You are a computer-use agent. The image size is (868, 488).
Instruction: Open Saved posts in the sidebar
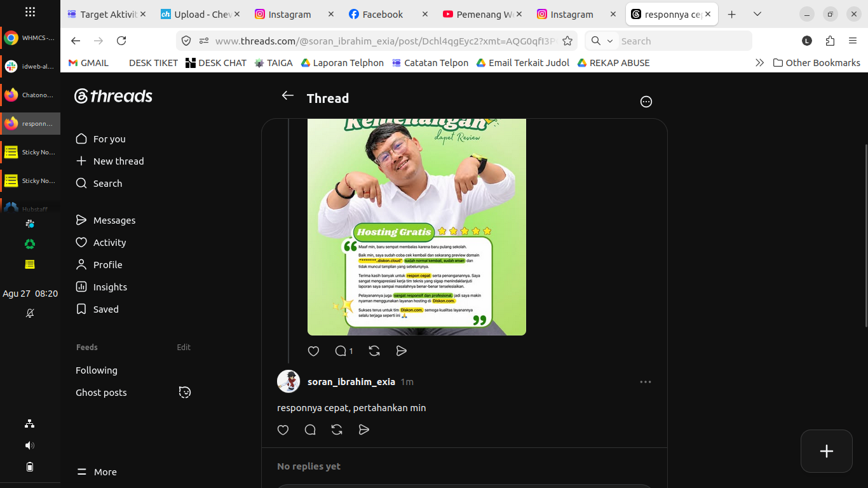(97, 309)
